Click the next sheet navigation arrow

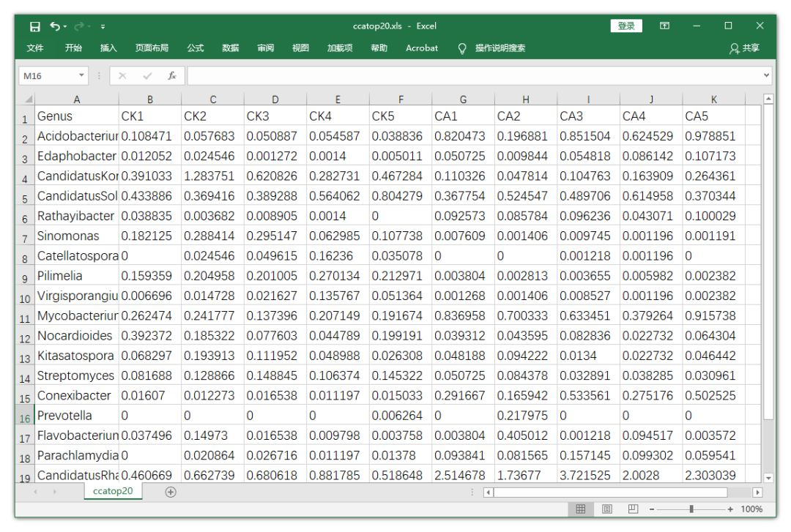54,492
